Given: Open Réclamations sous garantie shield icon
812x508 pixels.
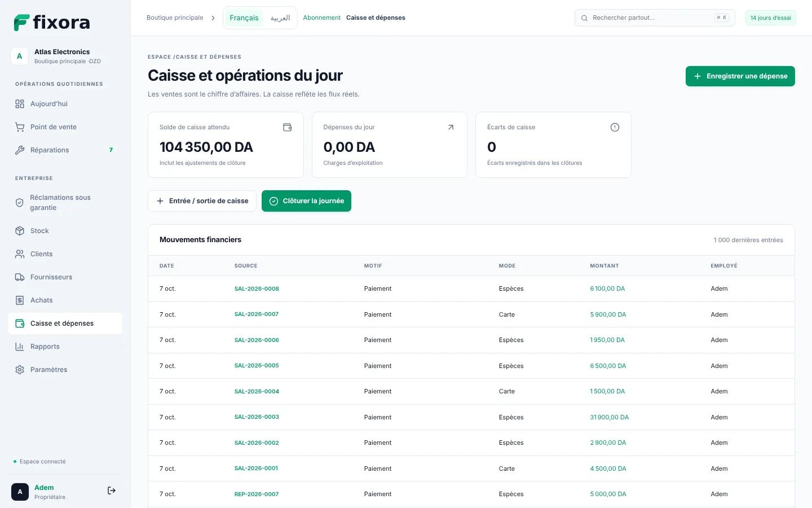Looking at the screenshot, I should (x=20, y=203).
